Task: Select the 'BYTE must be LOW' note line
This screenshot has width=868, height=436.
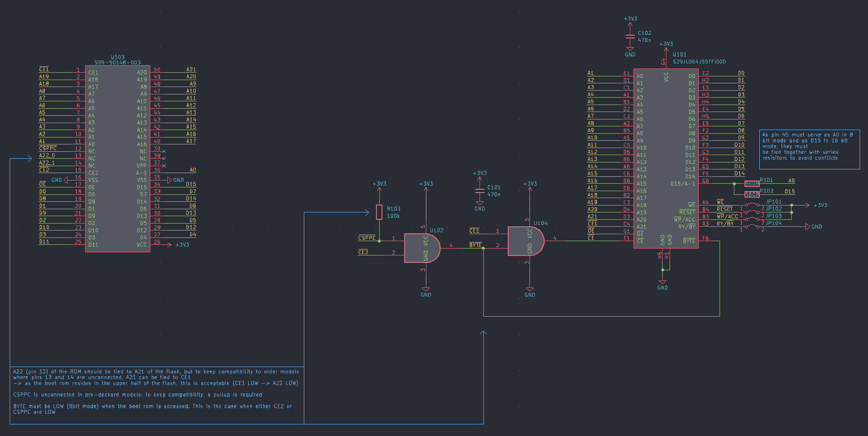Action: point(153,409)
